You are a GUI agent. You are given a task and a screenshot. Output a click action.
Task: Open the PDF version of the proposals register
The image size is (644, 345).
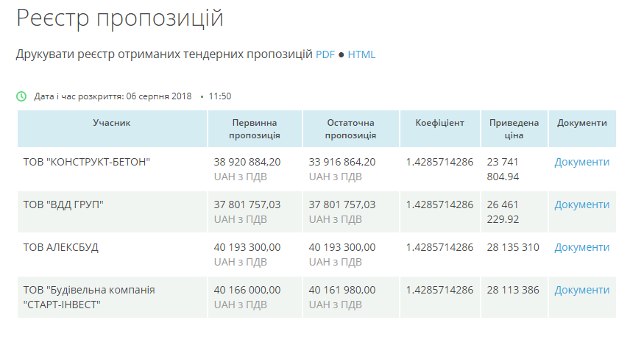click(x=325, y=54)
